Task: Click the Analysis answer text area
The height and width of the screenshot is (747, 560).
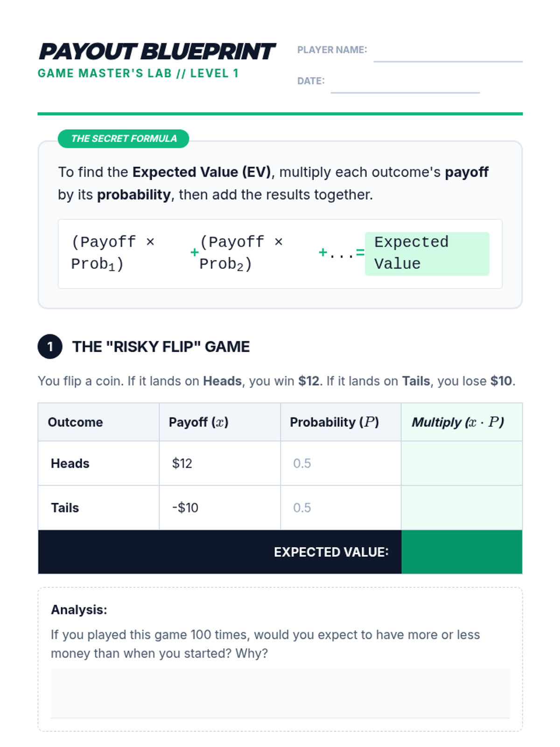Action: [x=280, y=693]
